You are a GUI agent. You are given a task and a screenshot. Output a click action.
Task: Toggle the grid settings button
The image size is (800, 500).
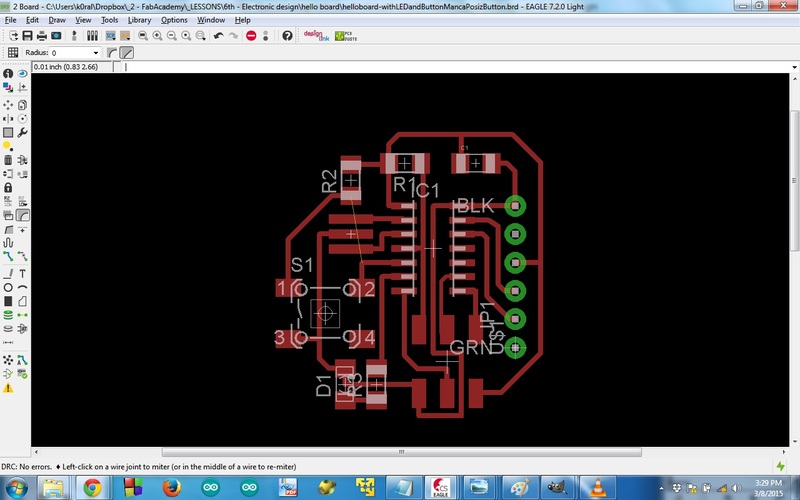pyautogui.click(x=13, y=53)
